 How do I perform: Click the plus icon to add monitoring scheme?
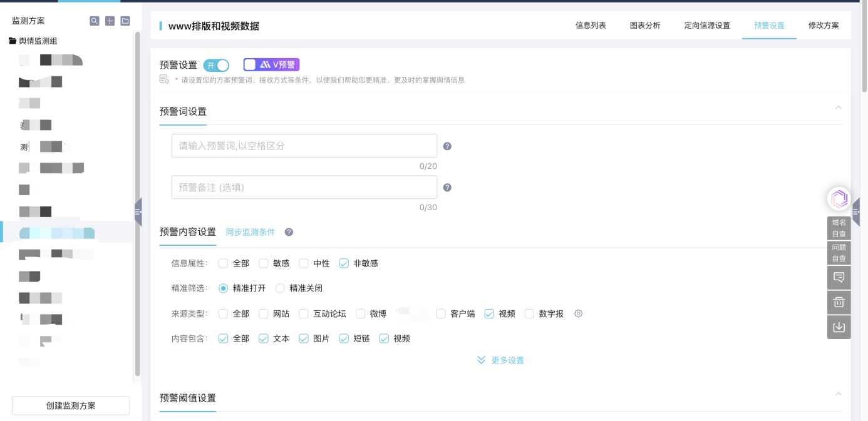(x=110, y=21)
